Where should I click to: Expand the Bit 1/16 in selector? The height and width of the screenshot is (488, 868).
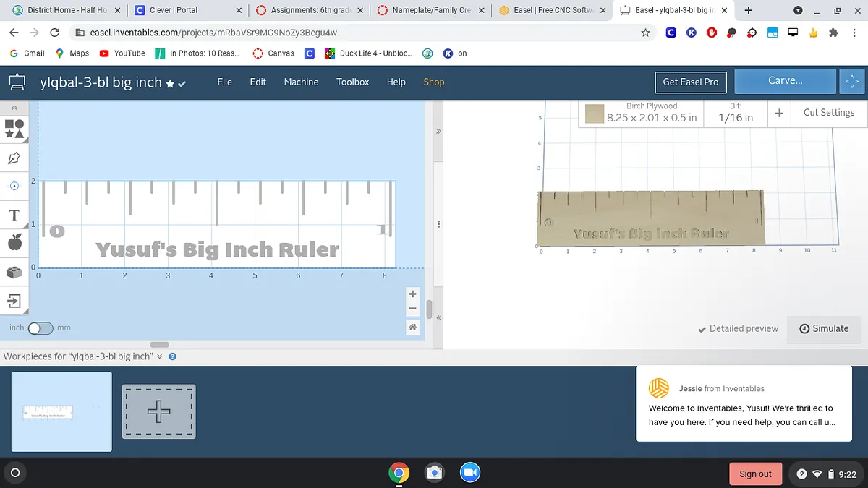tap(735, 113)
